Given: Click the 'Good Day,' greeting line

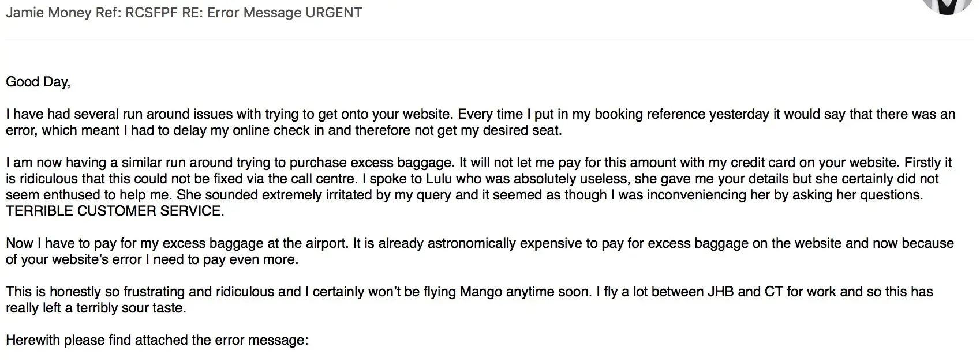Looking at the screenshot, I should click(38, 82).
